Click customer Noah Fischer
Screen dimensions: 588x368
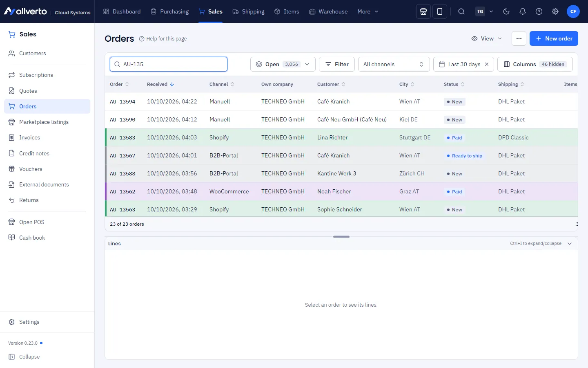pyautogui.click(x=334, y=191)
